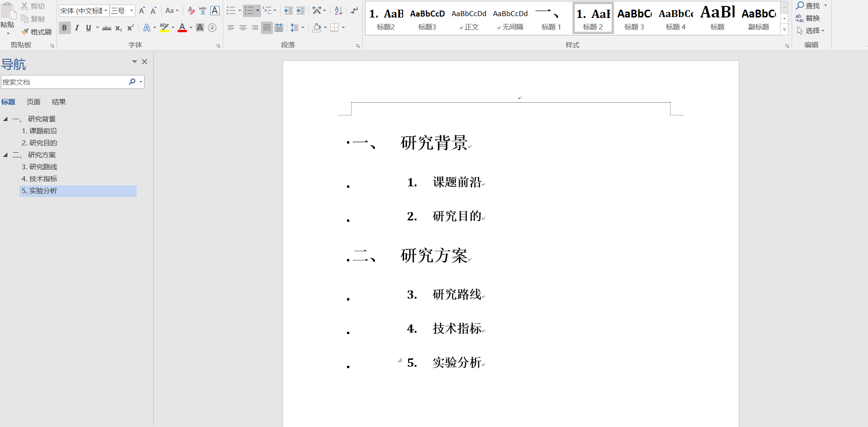This screenshot has height=427, width=868.
Task: Toggle underline formatting
Action: pos(87,28)
